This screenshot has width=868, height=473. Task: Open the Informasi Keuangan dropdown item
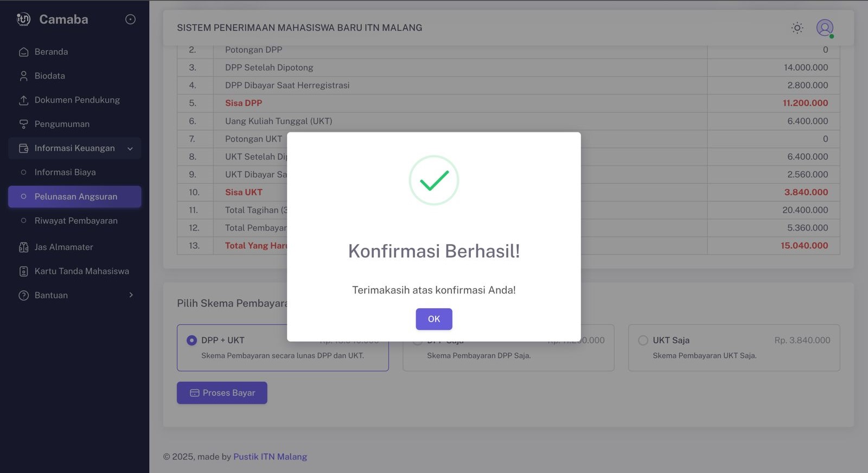(x=75, y=148)
